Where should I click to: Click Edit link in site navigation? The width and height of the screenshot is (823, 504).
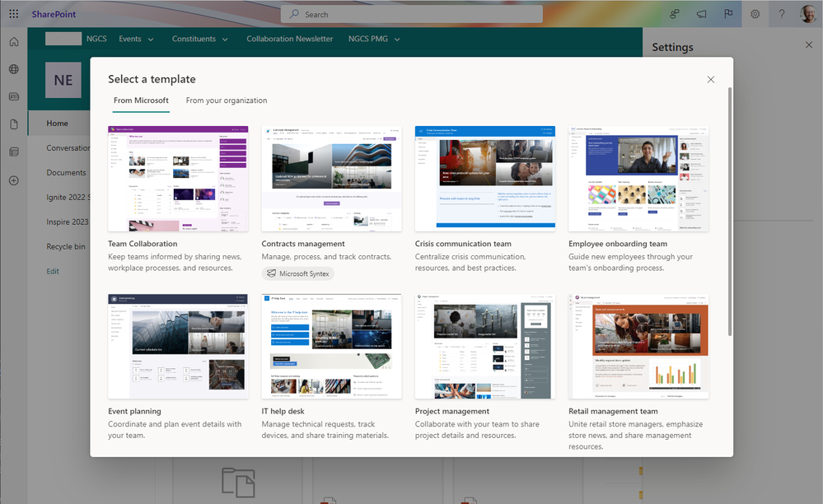click(x=53, y=271)
